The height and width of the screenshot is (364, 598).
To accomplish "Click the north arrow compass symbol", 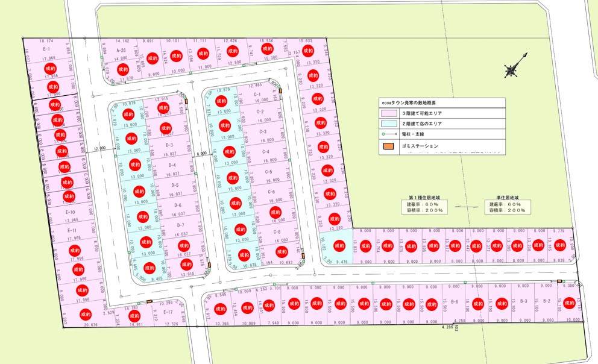I will coord(515,67).
